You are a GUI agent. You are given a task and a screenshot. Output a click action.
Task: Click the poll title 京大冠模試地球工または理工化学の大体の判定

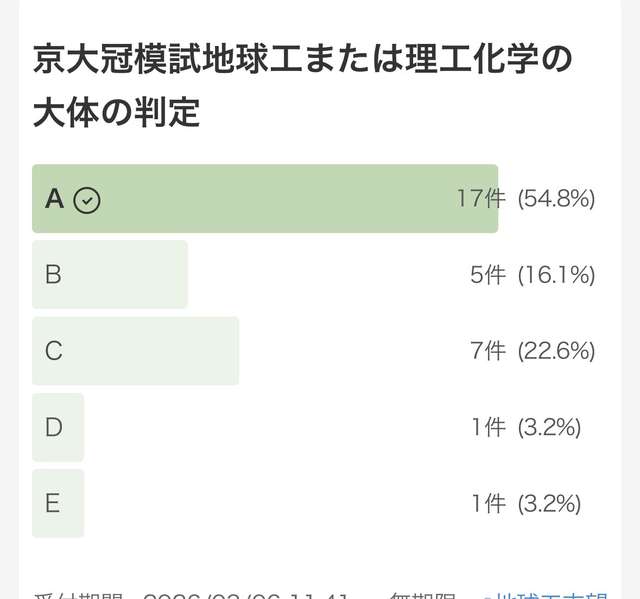pos(302,84)
